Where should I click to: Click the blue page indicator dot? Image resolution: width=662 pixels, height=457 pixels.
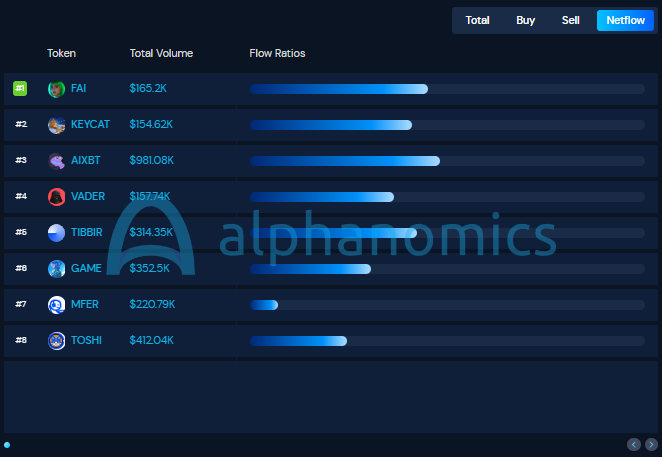click(x=7, y=445)
